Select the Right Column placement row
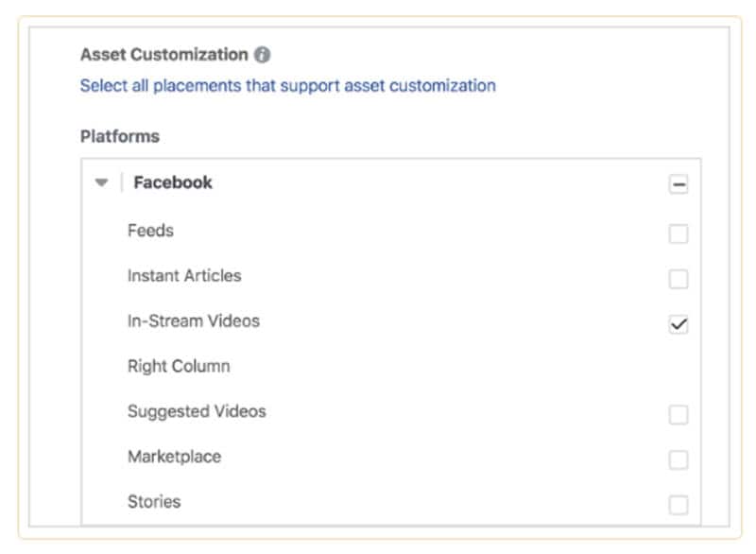This screenshot has height=554, width=756. [179, 367]
